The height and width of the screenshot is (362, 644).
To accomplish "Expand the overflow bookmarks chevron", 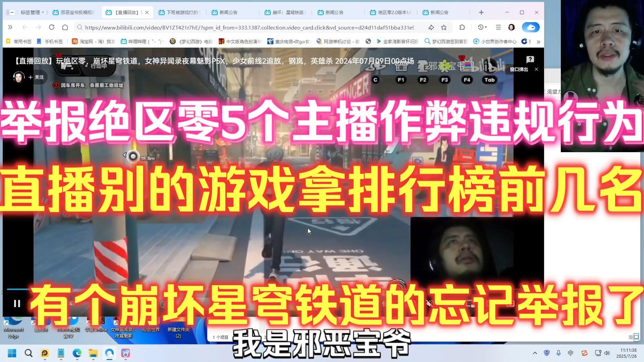I will pyautogui.click(x=538, y=42).
